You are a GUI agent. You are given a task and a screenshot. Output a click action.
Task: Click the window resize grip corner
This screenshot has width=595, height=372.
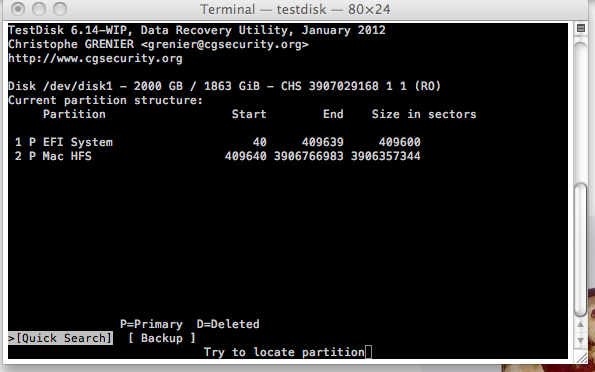[x=581, y=358]
